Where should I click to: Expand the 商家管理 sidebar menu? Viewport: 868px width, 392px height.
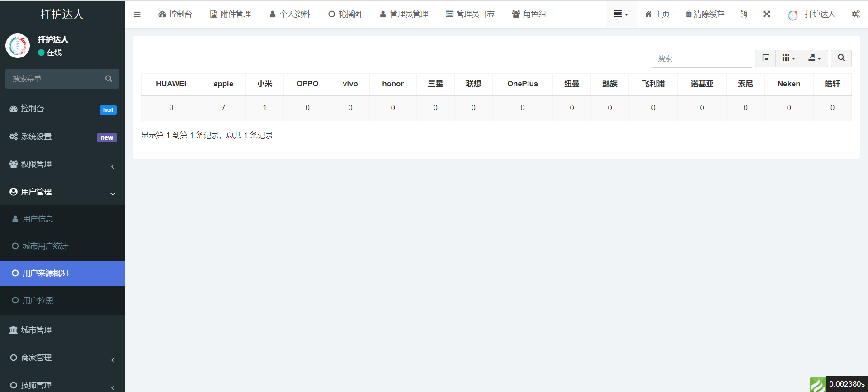pos(62,358)
